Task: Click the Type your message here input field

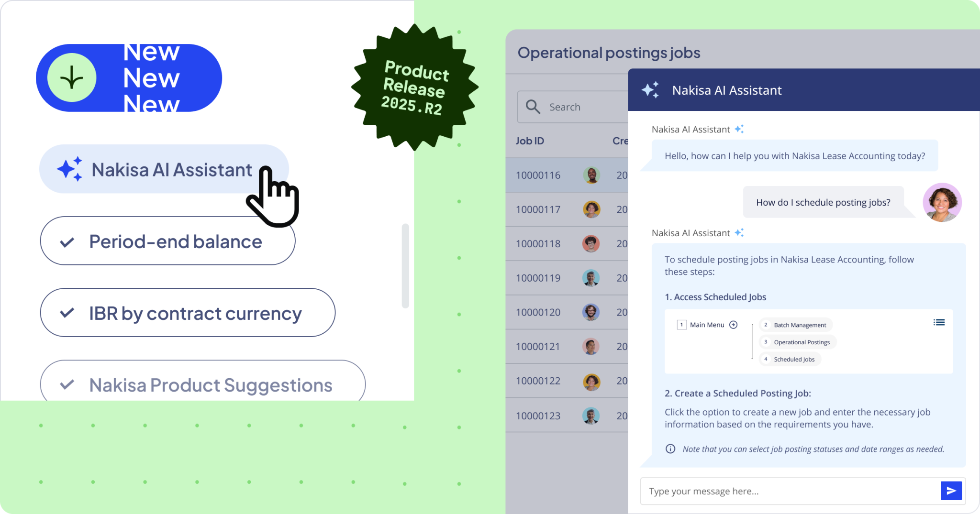Action: pos(766,491)
